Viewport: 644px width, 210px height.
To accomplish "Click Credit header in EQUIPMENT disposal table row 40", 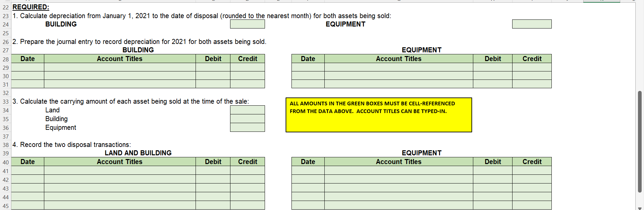I will pyautogui.click(x=532, y=162).
